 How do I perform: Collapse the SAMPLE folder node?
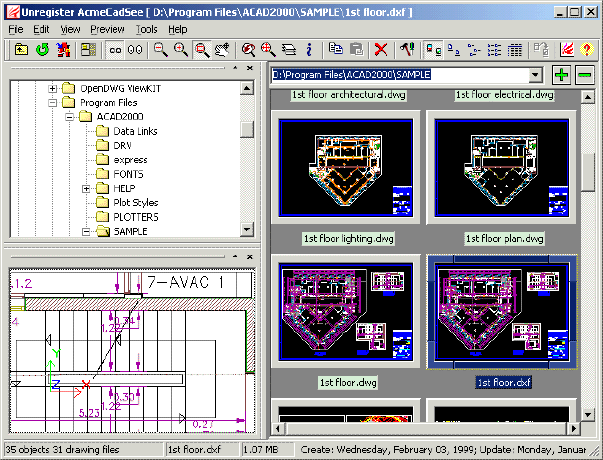86,232
